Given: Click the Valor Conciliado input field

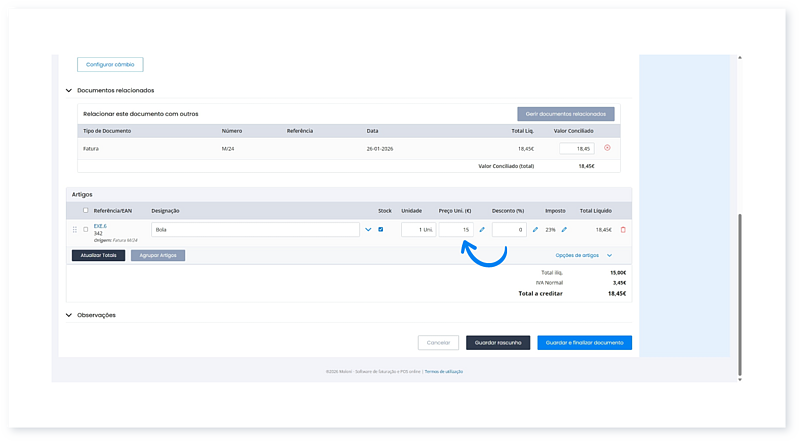Looking at the screenshot, I should click(x=577, y=148).
